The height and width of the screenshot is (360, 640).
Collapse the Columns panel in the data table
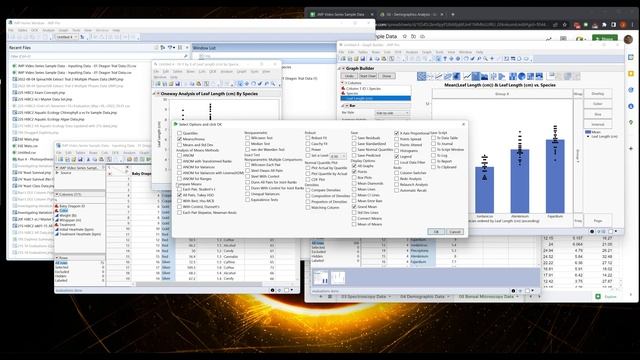pos(57,195)
